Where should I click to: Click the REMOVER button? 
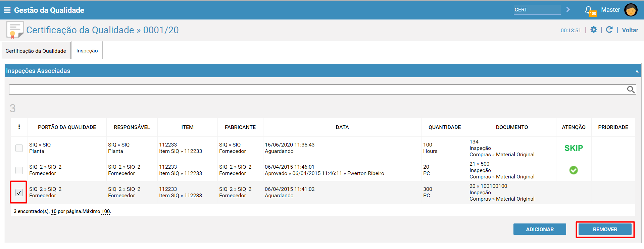click(x=605, y=229)
